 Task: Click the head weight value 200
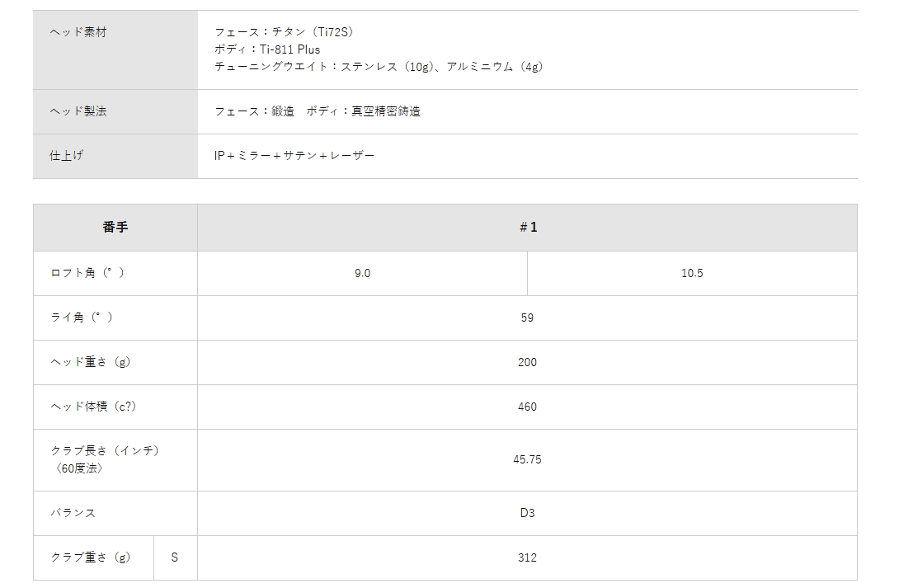tap(527, 363)
